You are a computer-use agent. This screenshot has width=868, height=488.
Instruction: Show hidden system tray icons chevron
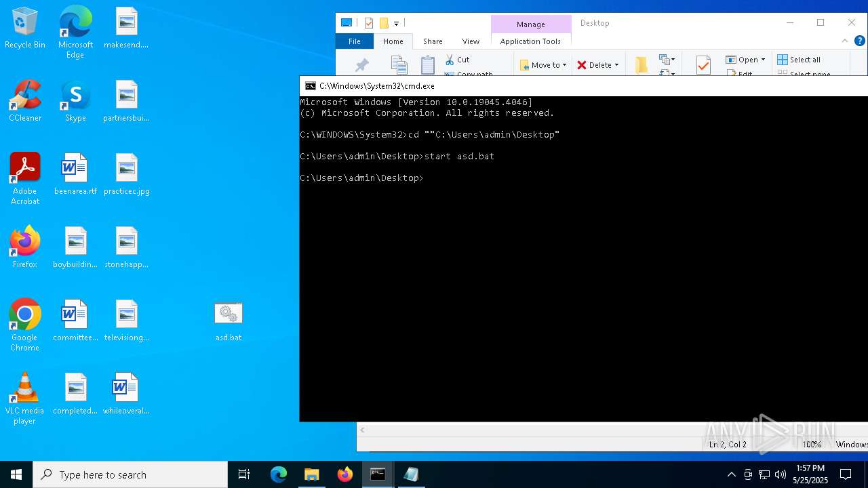pyautogui.click(x=731, y=474)
